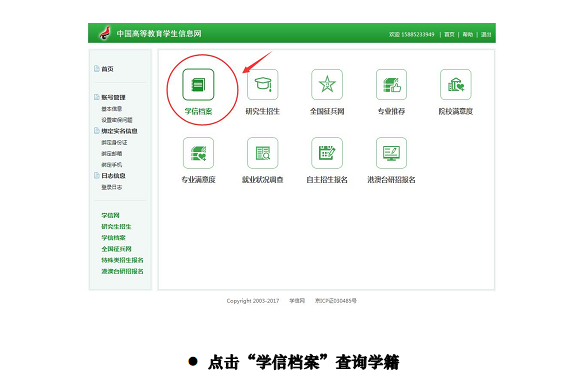Click the welcome username 15885233949
The image size is (580, 378).
click(x=418, y=34)
